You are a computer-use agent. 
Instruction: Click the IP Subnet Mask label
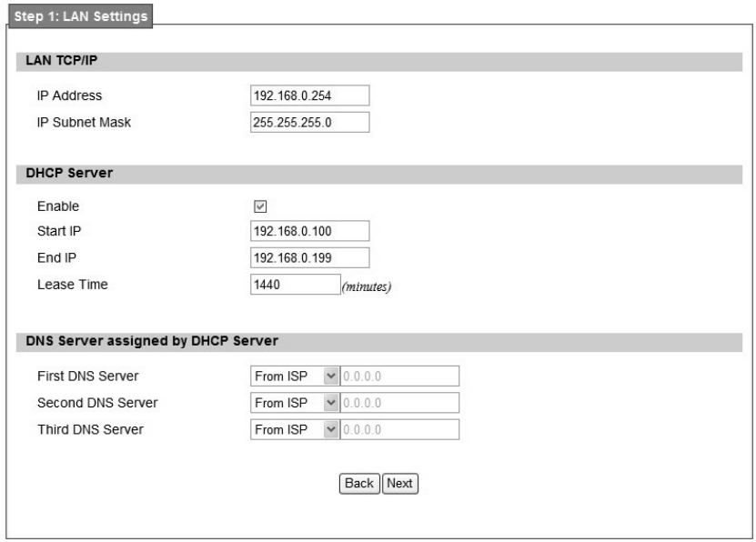click(84, 123)
